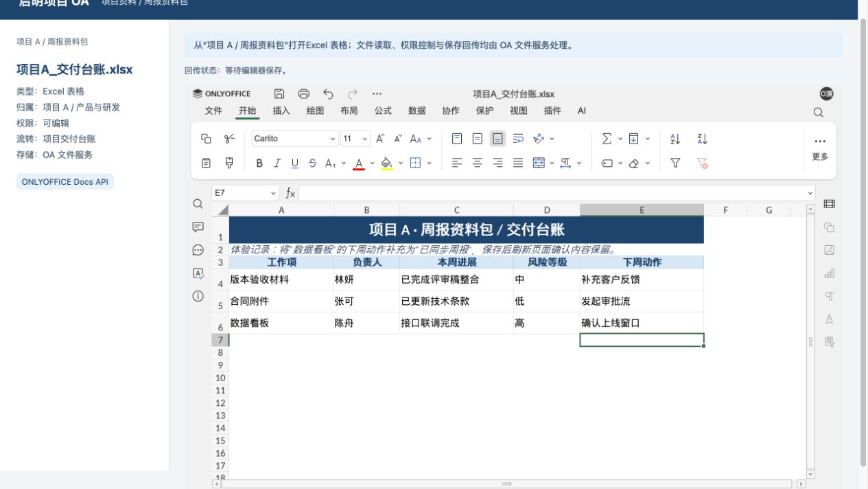Toggle align right
868x489 pixels.
498,163
